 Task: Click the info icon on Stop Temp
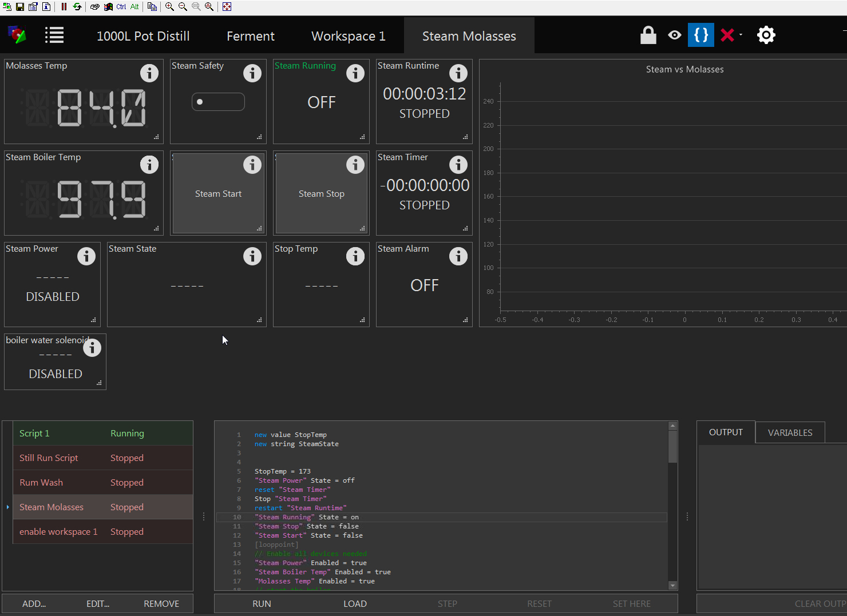coord(355,256)
